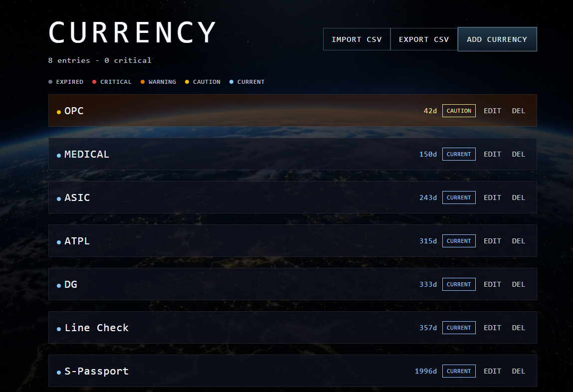Click the yellow CAUTION legend dot
Screen dimensions: 573x392
coord(187,82)
